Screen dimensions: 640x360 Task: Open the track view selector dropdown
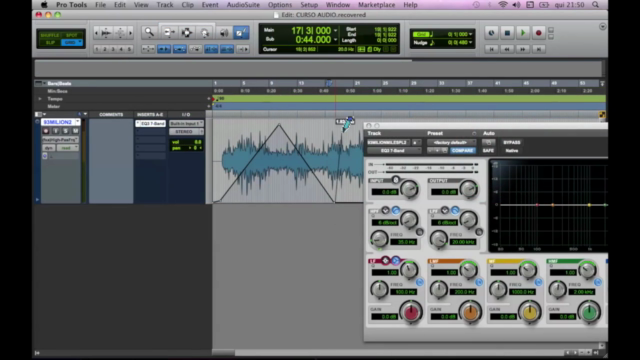pyautogui.click(x=60, y=140)
